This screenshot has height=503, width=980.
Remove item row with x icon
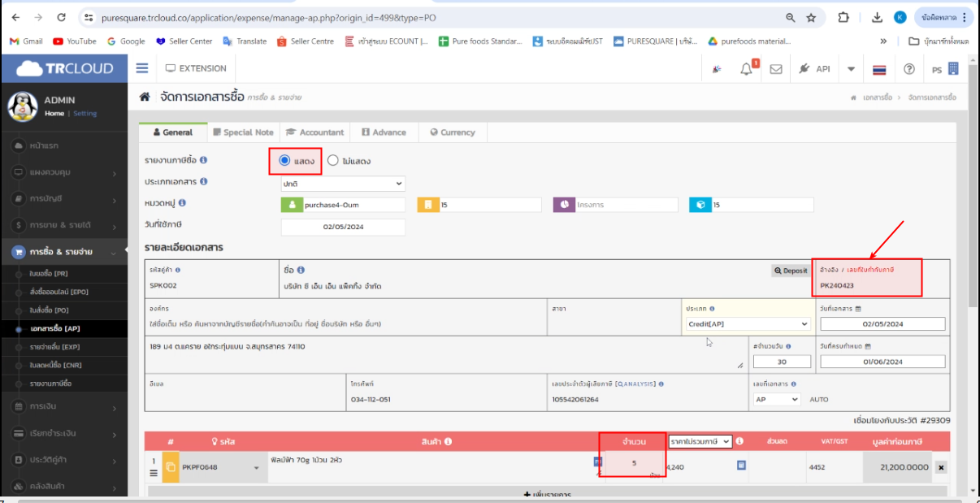(941, 467)
